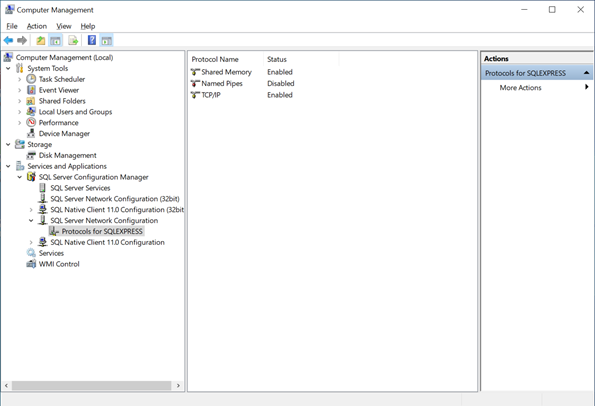The image size is (595, 406).
Task: Open the View menu
Action: tap(64, 26)
